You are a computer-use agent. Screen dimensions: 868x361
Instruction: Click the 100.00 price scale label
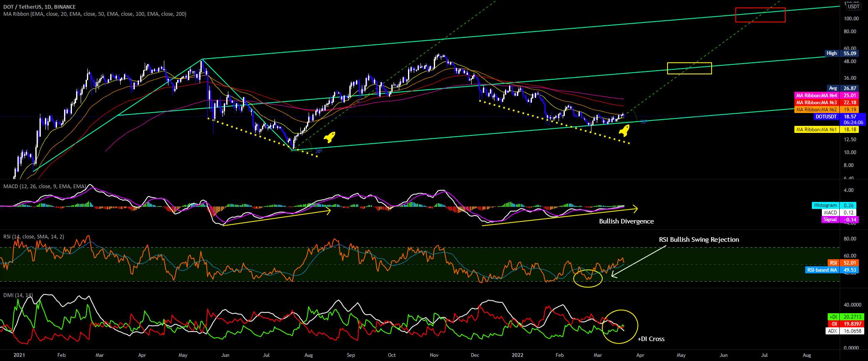(851, 19)
